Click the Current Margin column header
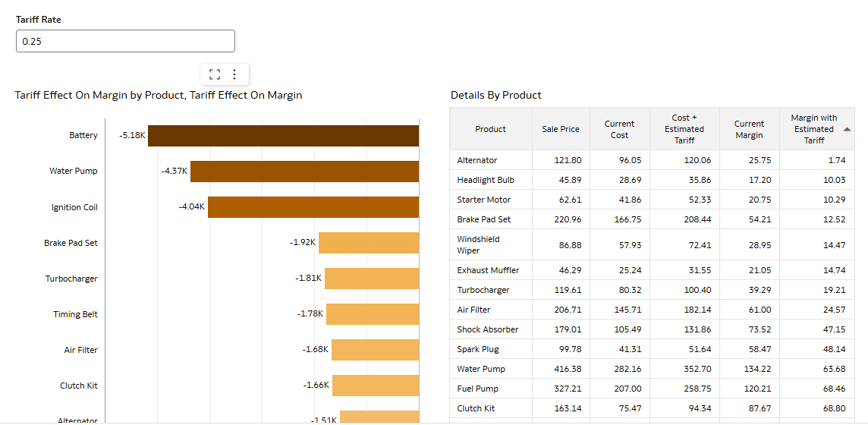 tap(749, 129)
